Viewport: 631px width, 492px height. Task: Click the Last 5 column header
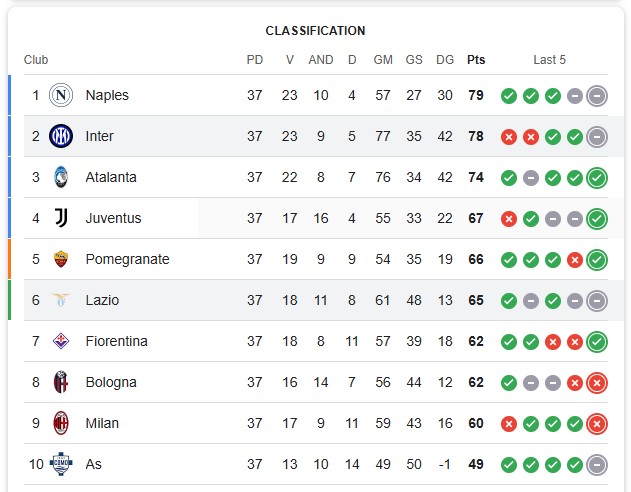pos(549,60)
